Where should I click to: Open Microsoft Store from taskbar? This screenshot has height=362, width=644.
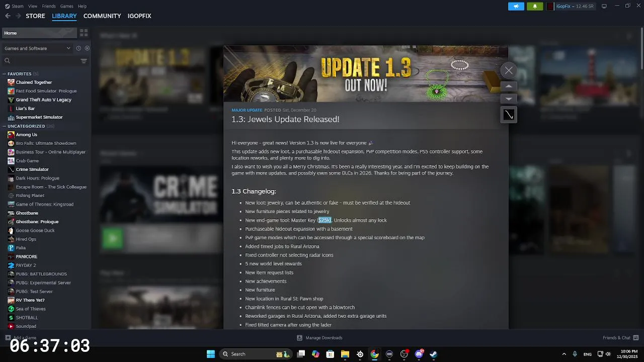pos(330,354)
